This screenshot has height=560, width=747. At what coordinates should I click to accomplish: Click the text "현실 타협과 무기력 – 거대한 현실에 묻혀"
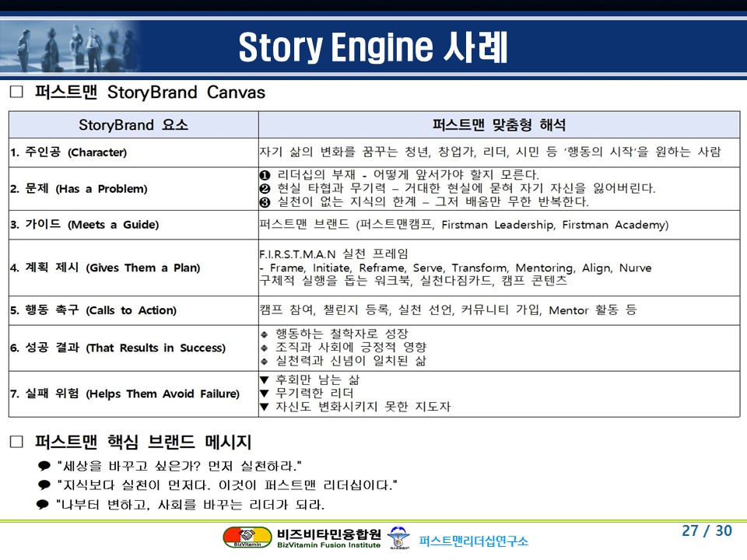point(466,188)
